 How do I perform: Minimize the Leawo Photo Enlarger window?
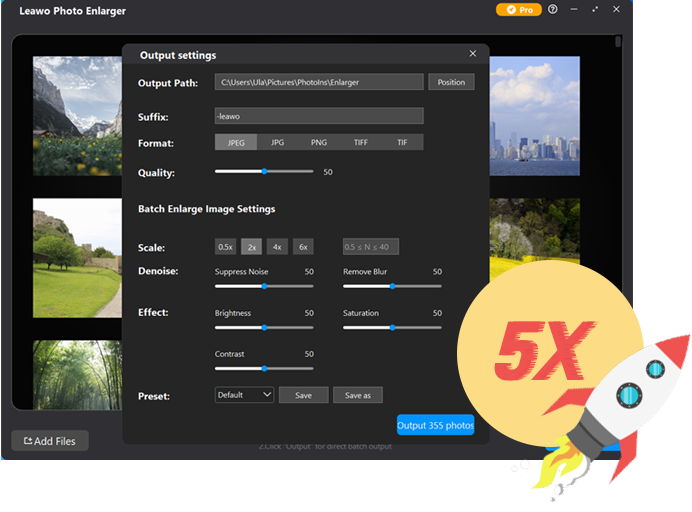[574, 9]
